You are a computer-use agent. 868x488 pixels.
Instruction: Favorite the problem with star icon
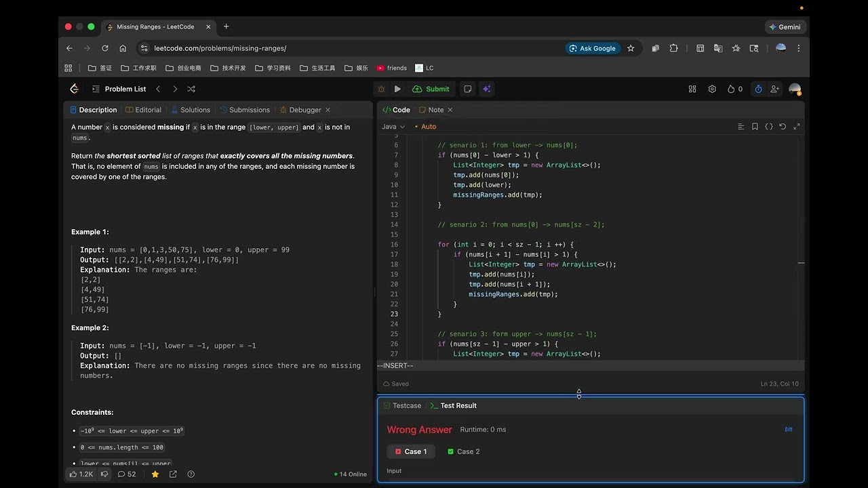pos(155,474)
